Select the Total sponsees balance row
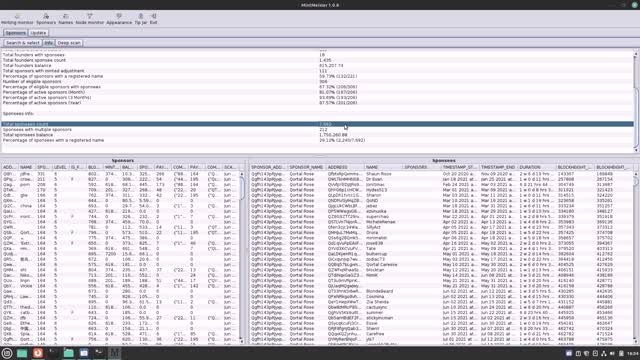The height and width of the screenshot is (360, 640). tap(318, 135)
